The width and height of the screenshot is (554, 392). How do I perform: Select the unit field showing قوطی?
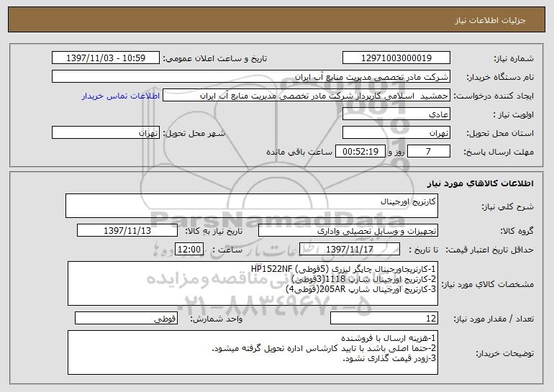tap(126, 318)
